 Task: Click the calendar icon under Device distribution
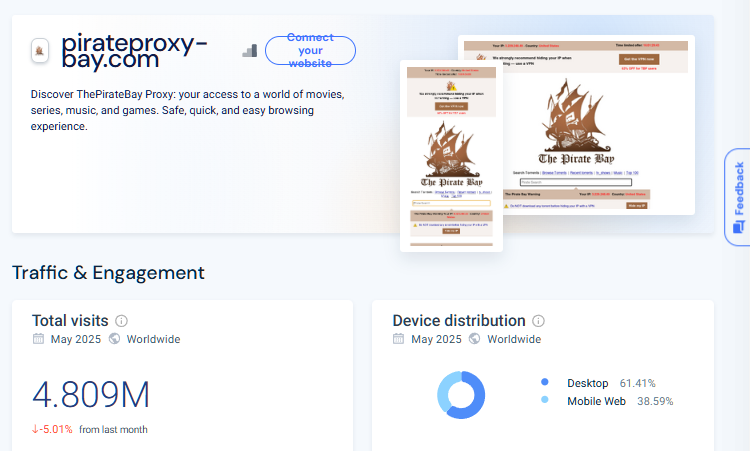point(398,339)
